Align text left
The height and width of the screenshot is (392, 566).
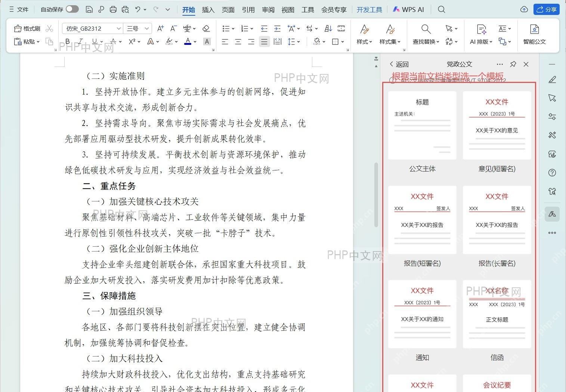tap(225, 41)
